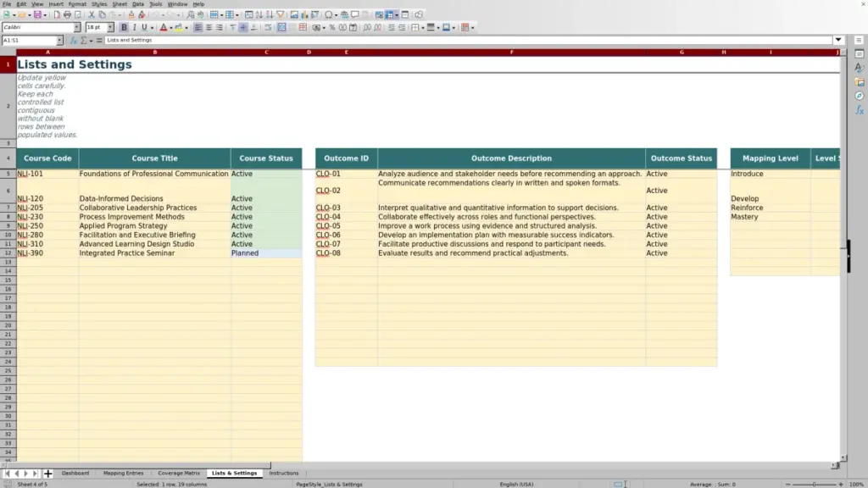The height and width of the screenshot is (488, 868).
Task: Open the font color dropdown arrow
Action: pyautogui.click(x=171, y=28)
